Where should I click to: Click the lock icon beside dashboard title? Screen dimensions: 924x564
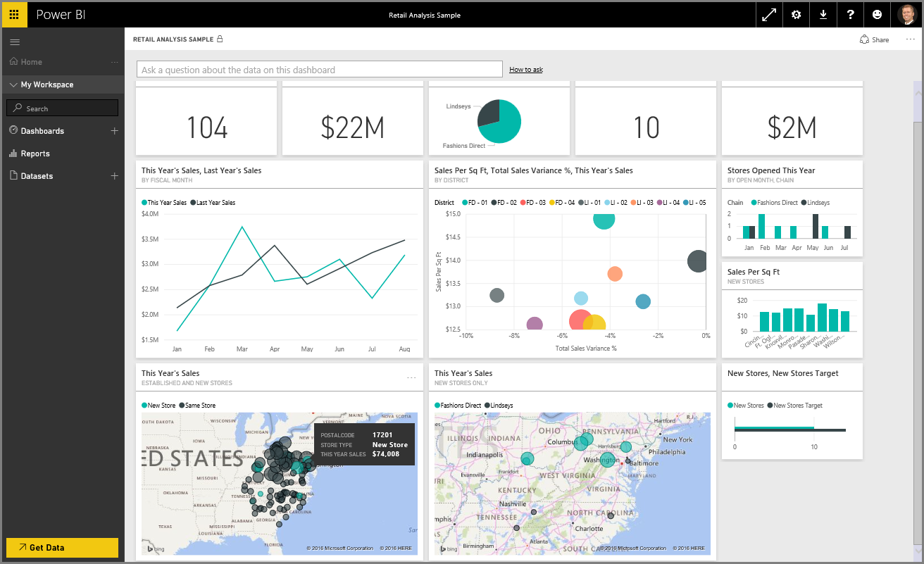[220, 39]
